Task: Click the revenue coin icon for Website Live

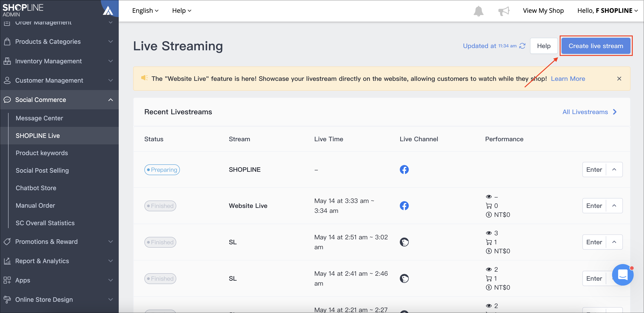Action: [488, 215]
